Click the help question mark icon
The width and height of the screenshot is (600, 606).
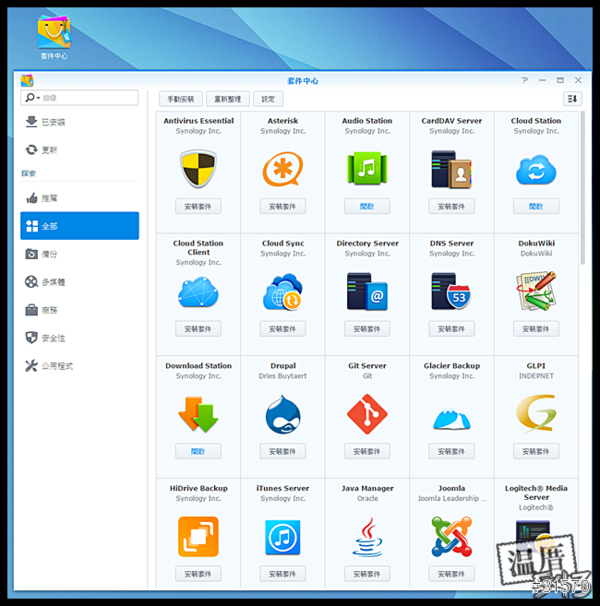click(525, 80)
